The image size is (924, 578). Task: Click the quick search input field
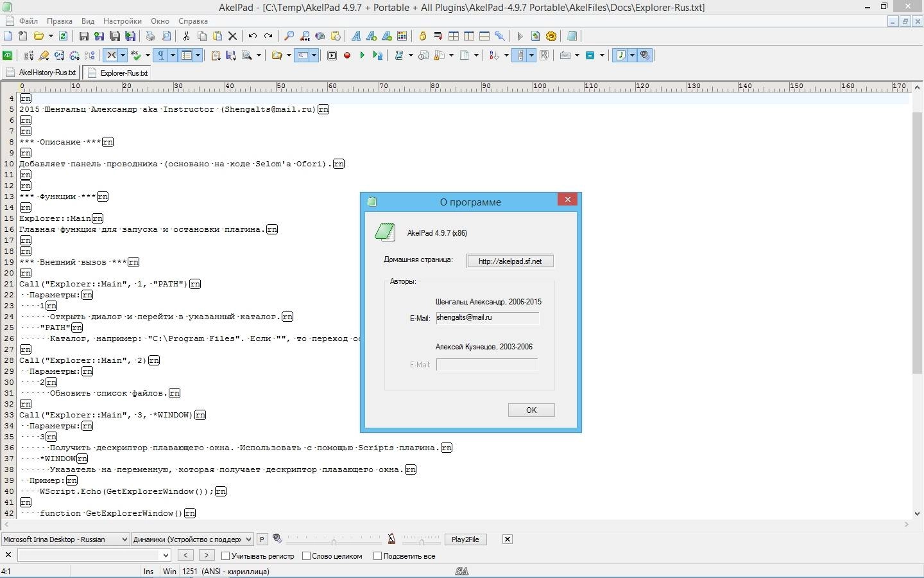pyautogui.click(x=89, y=555)
